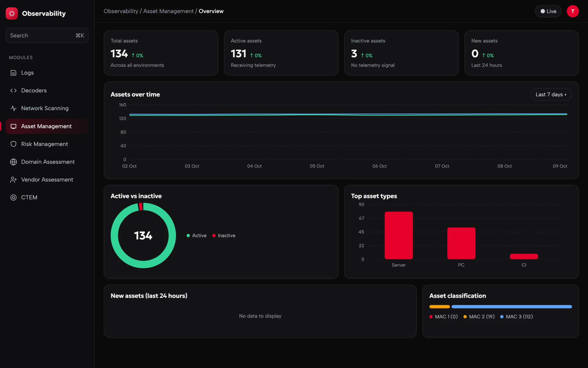Click the CTEM target icon
588x368 pixels.
click(x=13, y=197)
